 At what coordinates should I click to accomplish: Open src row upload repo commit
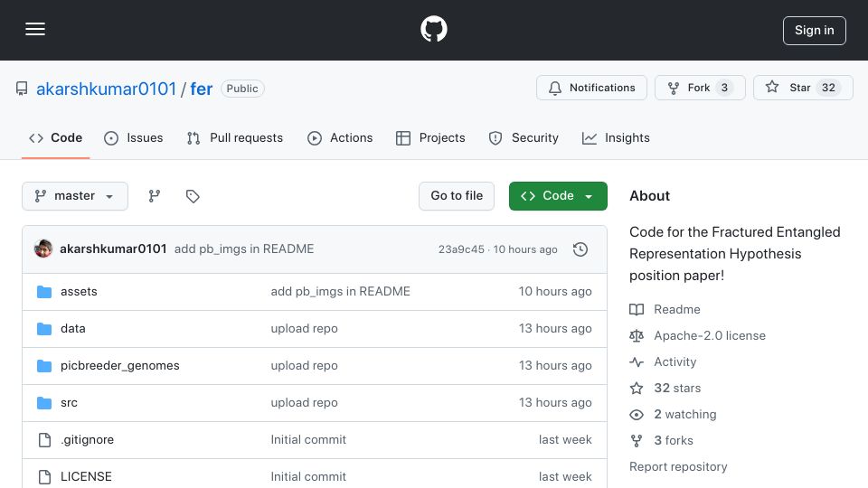click(304, 403)
